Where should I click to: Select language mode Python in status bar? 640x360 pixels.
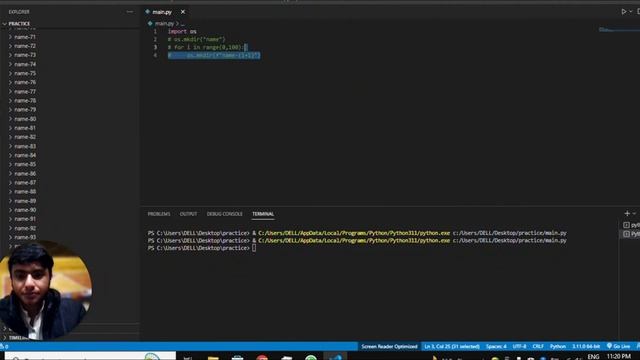click(x=558, y=347)
